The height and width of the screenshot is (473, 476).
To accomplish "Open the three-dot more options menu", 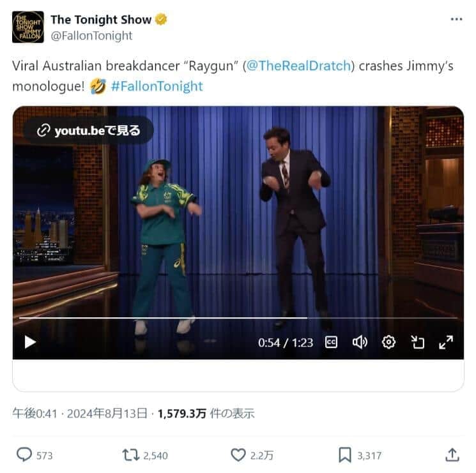I will (456, 19).
